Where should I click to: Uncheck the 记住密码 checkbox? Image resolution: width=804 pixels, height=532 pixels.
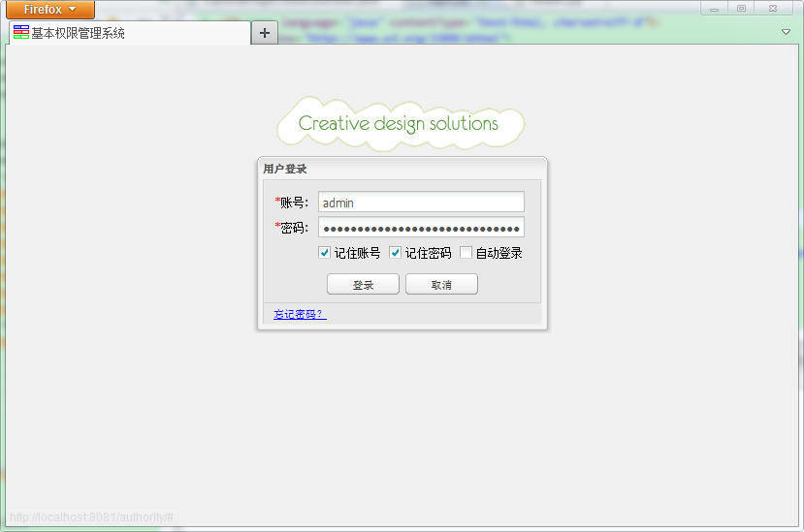[395, 253]
